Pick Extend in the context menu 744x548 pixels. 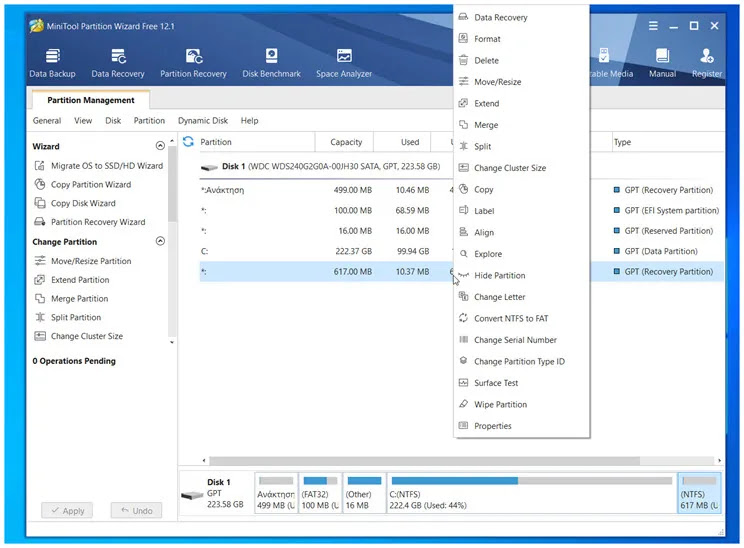[x=521, y=103]
